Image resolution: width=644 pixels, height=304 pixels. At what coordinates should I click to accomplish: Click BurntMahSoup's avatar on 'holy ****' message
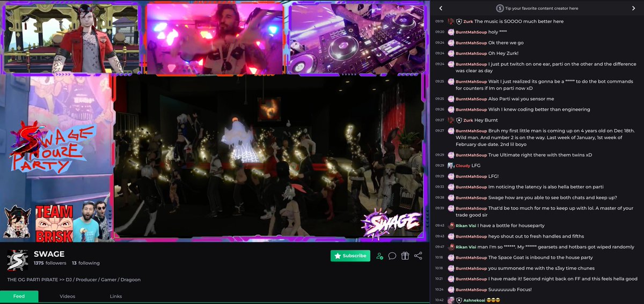point(451,32)
